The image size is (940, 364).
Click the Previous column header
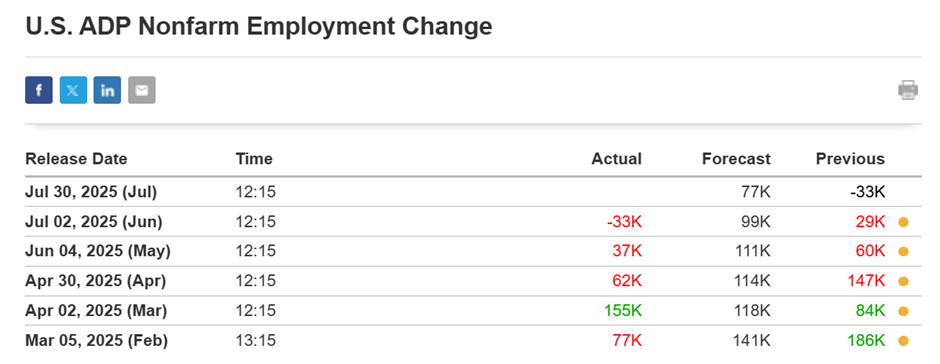pyautogui.click(x=850, y=159)
